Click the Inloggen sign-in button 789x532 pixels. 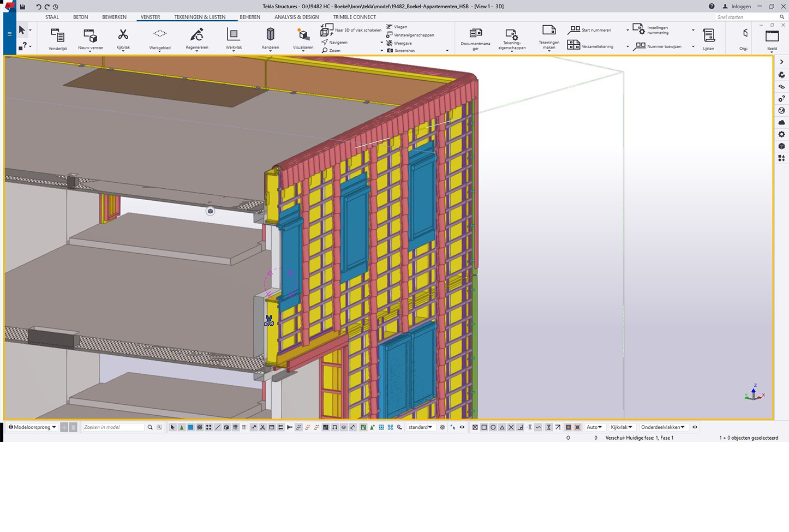click(737, 7)
